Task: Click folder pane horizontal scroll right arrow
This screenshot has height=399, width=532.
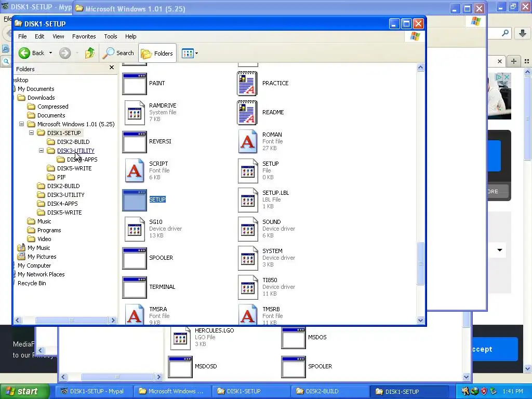Action: point(113,320)
